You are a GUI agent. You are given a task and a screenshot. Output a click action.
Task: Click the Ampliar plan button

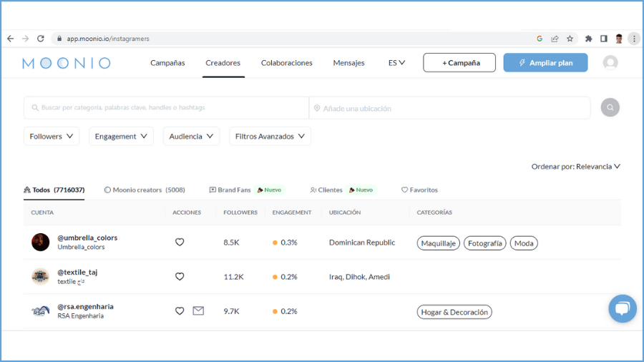[x=545, y=63]
